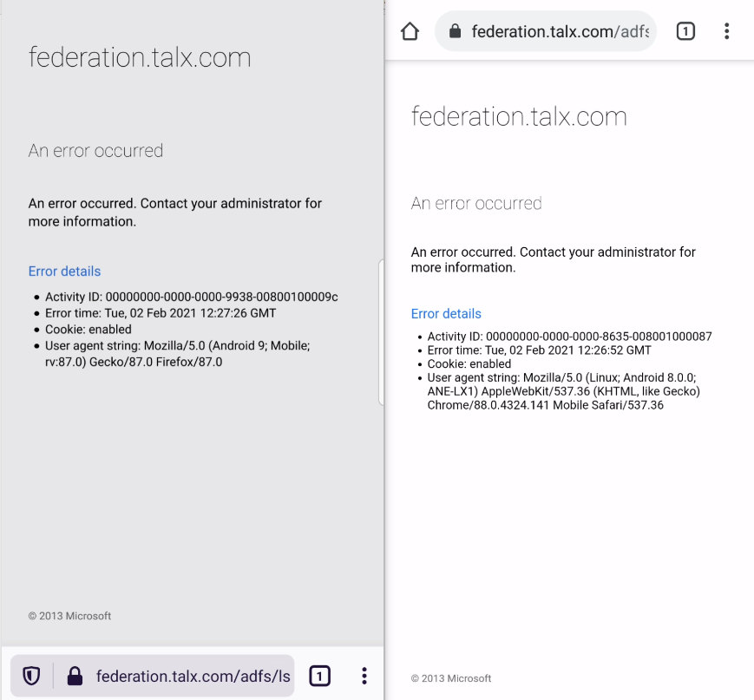Tap the Firefox address bar
The height and width of the screenshot is (700, 754).
(x=174, y=676)
